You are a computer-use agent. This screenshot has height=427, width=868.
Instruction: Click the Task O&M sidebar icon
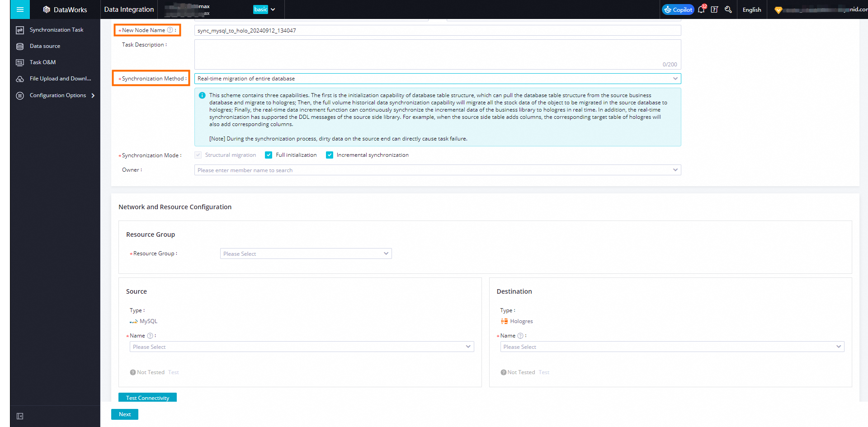pos(20,62)
